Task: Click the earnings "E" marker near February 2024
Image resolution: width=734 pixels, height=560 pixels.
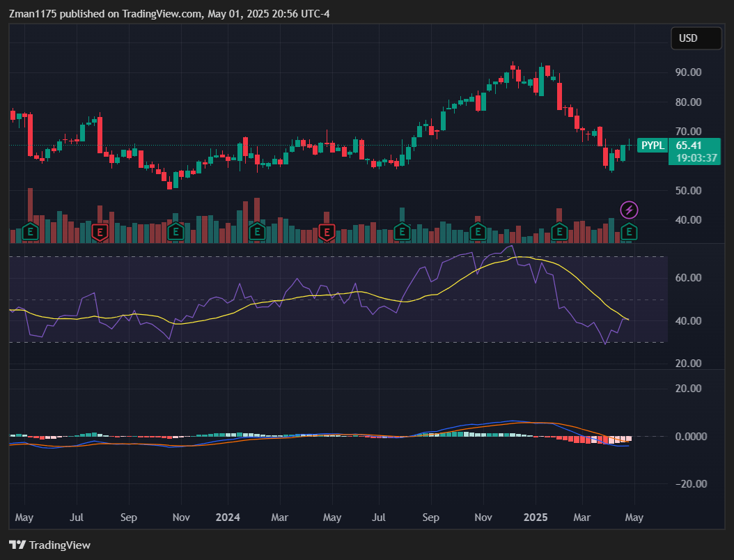Action: [x=257, y=232]
